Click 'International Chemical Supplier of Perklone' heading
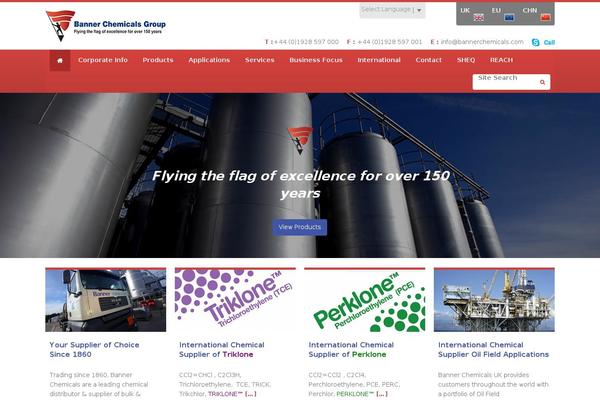600x400 pixels. coord(351,349)
